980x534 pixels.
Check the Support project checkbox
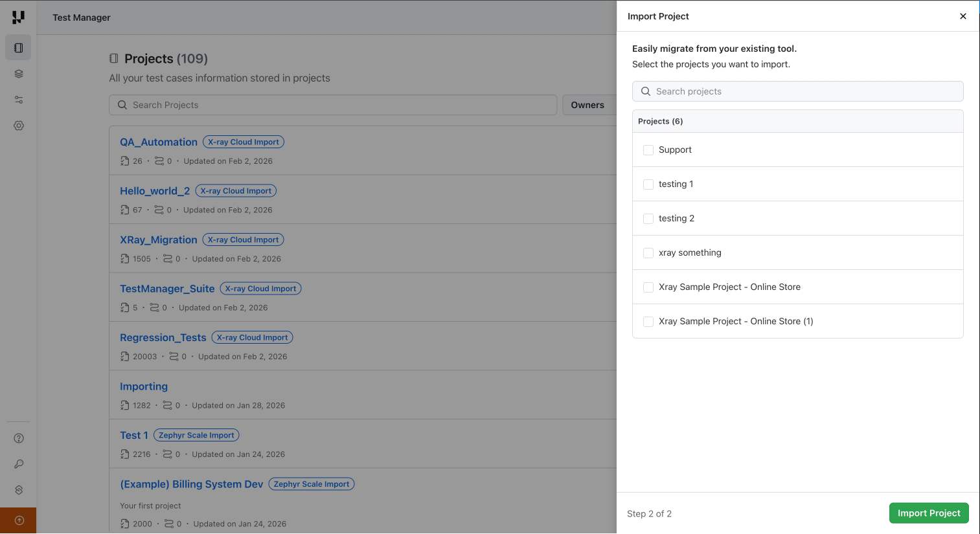tap(648, 150)
